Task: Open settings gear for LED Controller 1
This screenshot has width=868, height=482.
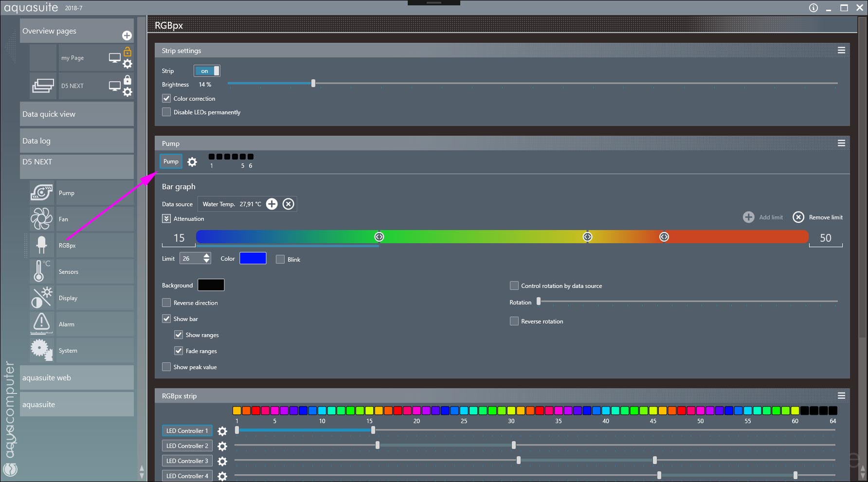Action: [x=222, y=431]
